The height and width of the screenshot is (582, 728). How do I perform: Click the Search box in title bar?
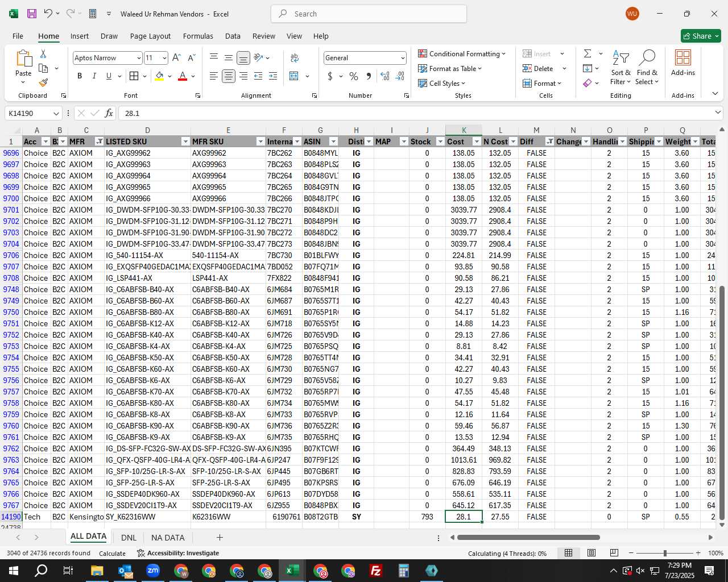tap(369, 14)
